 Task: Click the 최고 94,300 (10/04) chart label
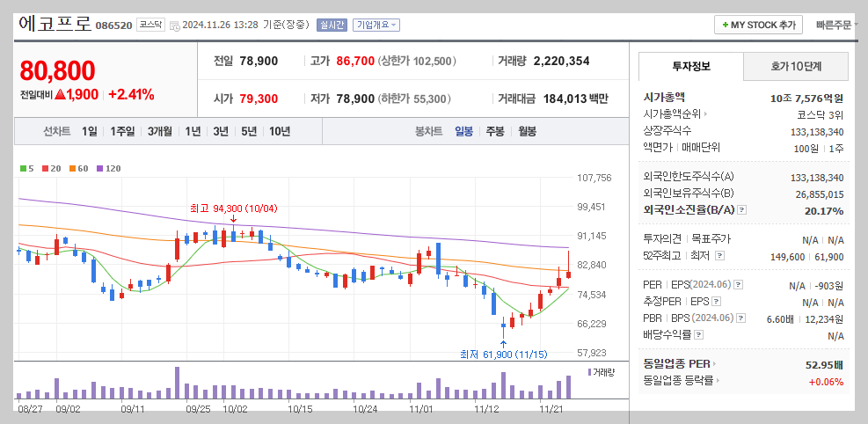click(234, 208)
